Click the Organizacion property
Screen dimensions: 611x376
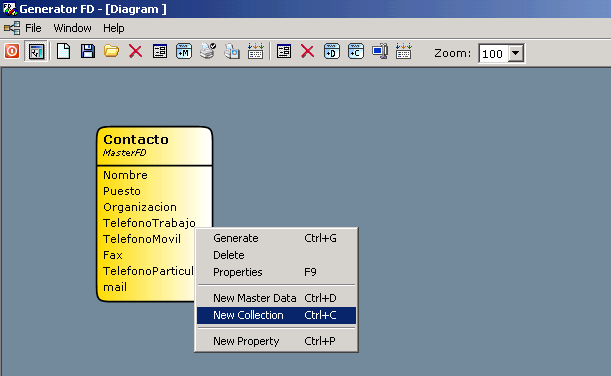[140, 207]
